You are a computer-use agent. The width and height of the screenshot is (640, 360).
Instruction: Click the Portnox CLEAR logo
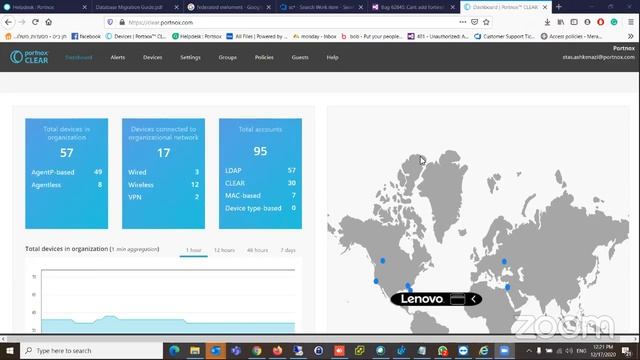pos(29,57)
